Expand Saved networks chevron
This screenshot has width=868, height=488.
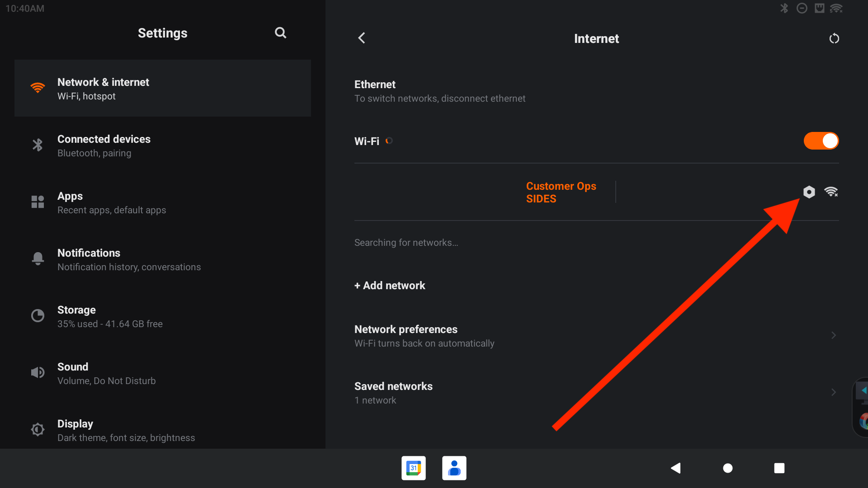coord(833,392)
